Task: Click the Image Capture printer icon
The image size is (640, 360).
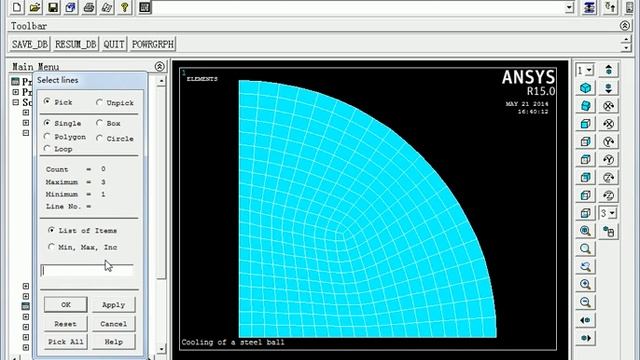Action: pyautogui.click(x=89, y=7)
